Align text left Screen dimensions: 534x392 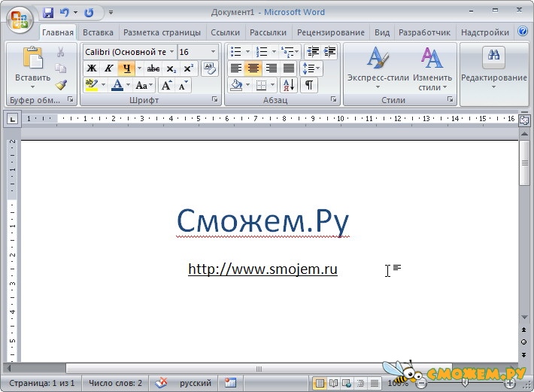coord(235,68)
